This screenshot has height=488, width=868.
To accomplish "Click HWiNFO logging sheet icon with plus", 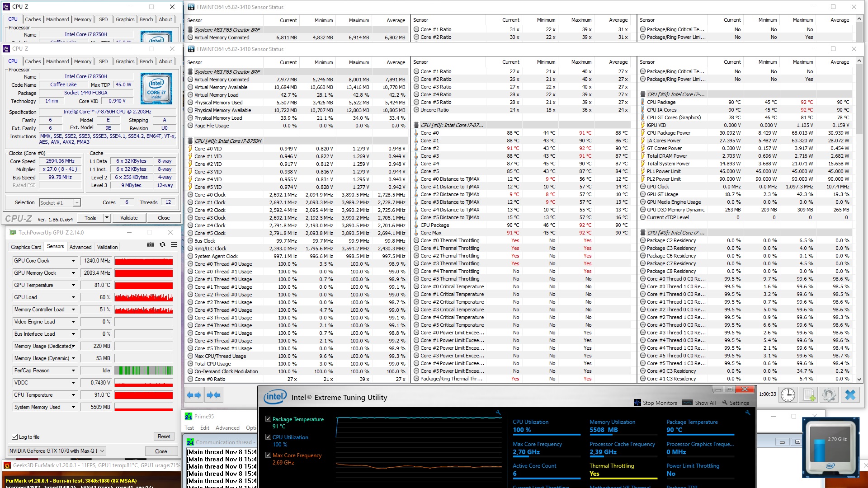I will click(809, 395).
